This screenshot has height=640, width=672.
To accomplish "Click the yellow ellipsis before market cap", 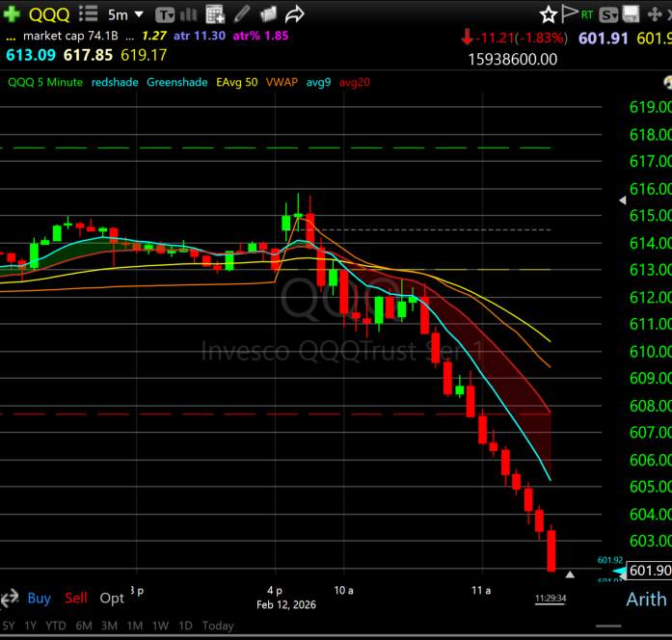I will (11, 39).
